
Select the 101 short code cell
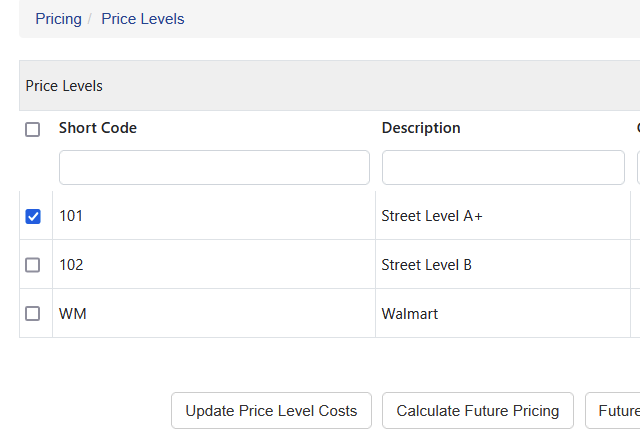[214, 215]
